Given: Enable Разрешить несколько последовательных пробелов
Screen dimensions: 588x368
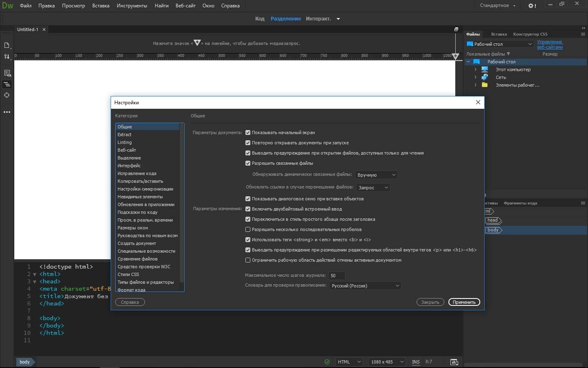Looking at the screenshot, I should (x=248, y=229).
